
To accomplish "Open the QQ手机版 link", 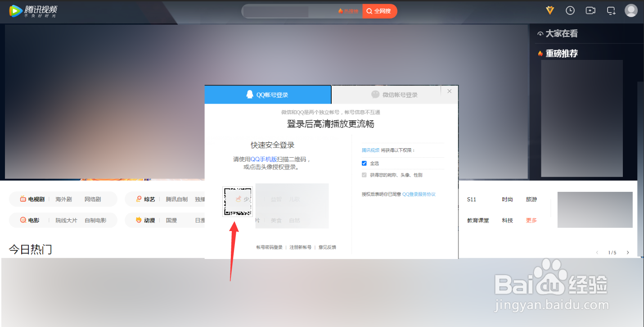I will coord(264,159).
